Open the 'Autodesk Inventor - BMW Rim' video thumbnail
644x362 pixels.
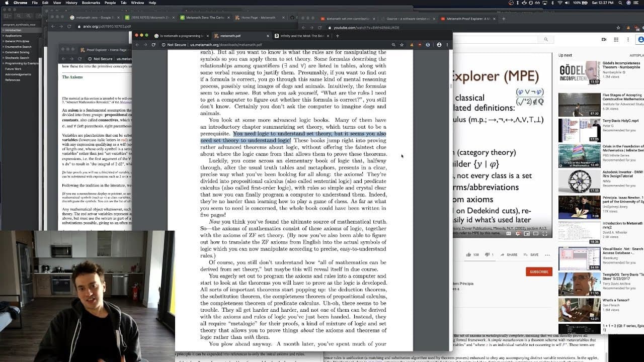coord(579,182)
